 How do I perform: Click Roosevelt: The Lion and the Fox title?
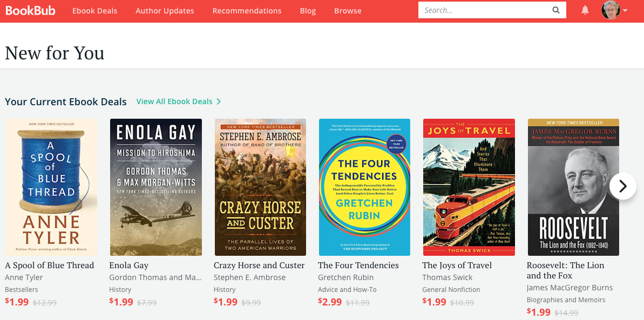(x=566, y=270)
